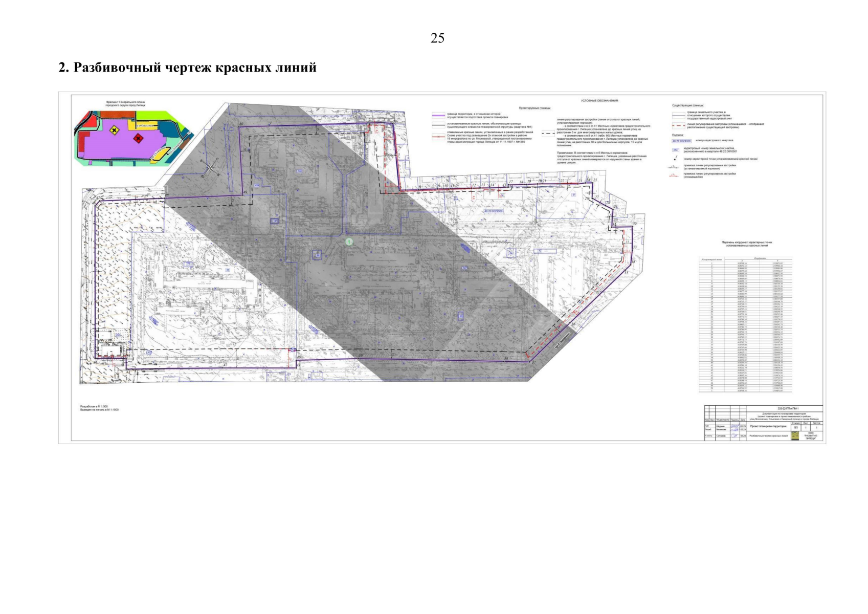The height and width of the screenshot is (614, 868).
Task: Click the yellow diamond marker on inset map
Action: [x=114, y=131]
